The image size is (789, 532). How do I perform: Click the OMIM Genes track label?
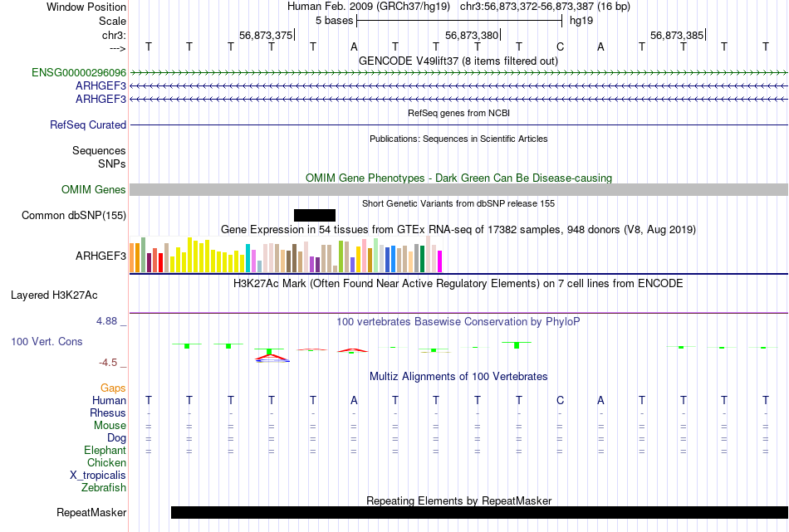tap(94, 189)
